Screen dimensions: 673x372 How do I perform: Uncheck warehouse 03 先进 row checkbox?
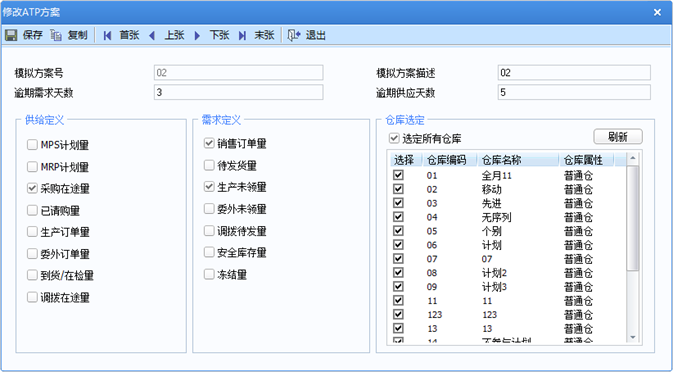click(398, 203)
